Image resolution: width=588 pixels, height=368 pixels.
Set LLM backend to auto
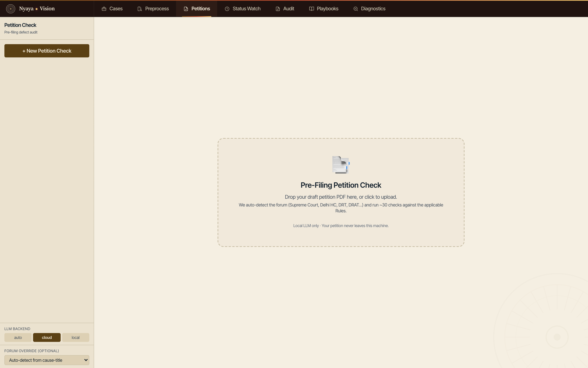[x=18, y=338]
